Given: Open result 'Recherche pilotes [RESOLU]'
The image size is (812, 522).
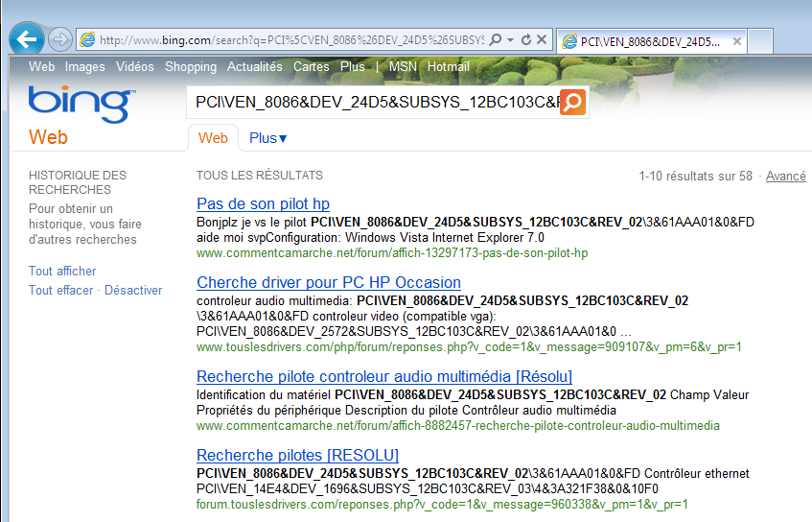Looking at the screenshot, I should pos(298,455).
